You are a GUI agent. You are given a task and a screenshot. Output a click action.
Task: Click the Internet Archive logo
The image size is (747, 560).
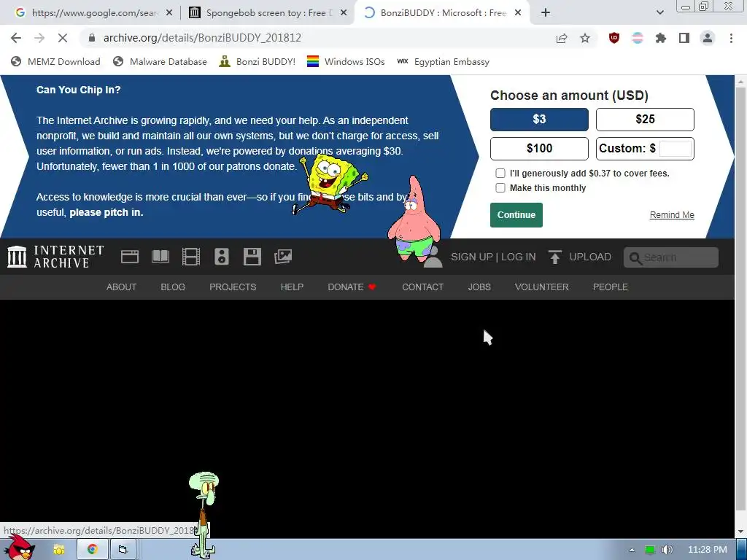click(x=55, y=257)
